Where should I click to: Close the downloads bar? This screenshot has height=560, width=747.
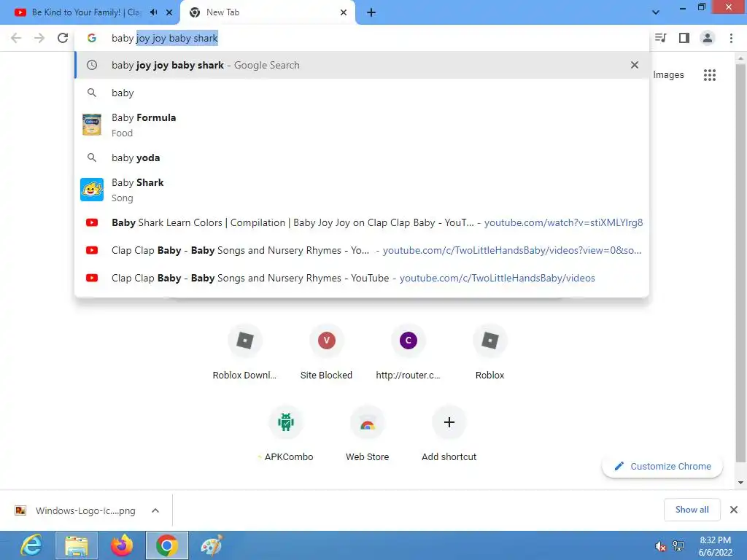coord(734,510)
